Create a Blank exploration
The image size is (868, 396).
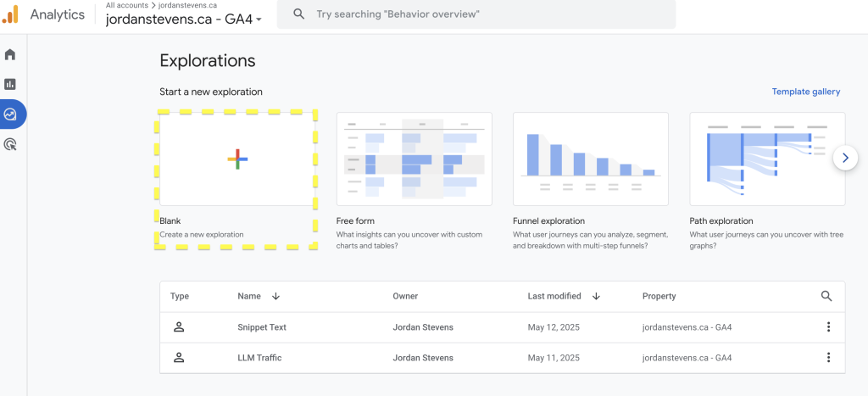(237, 159)
